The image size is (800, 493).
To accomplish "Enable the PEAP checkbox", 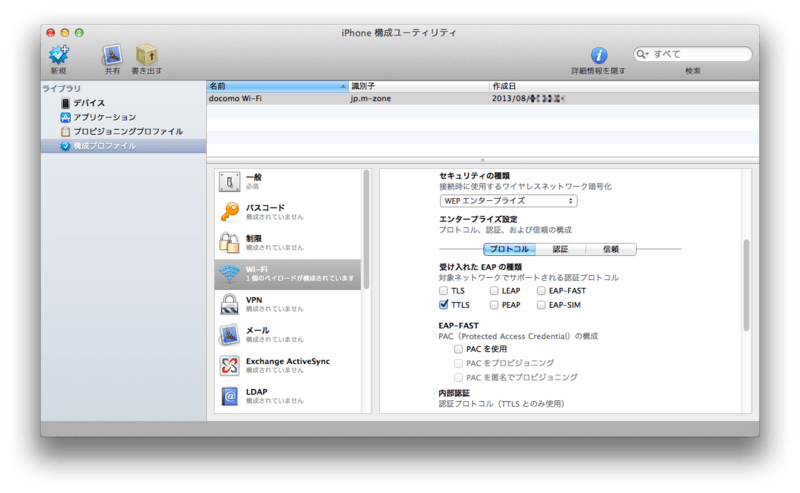I will [494, 305].
